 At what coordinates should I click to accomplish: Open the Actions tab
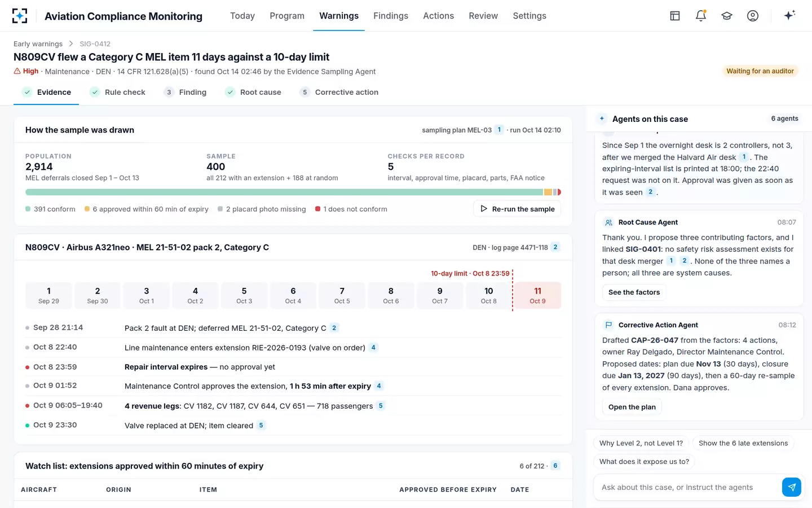439,16
